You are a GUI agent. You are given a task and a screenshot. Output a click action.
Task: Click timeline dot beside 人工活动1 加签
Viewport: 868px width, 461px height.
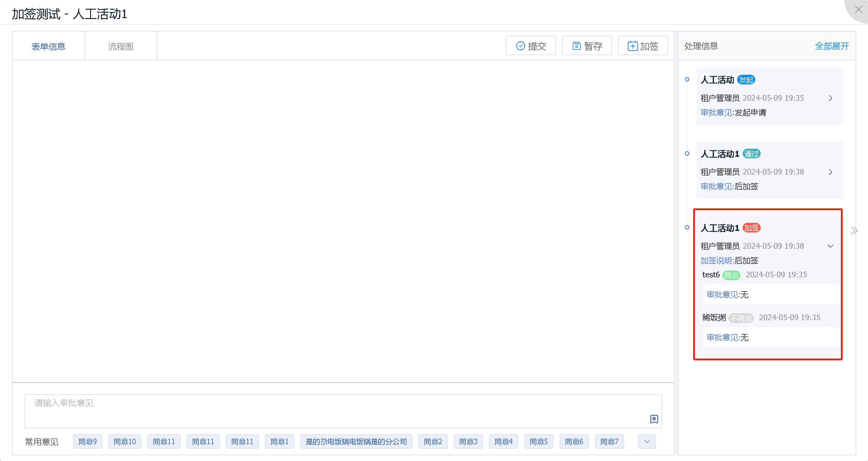pos(687,227)
